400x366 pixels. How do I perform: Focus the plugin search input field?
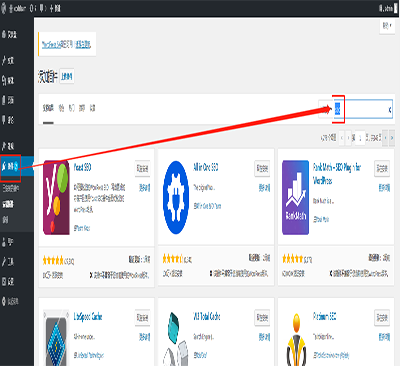coord(363,109)
